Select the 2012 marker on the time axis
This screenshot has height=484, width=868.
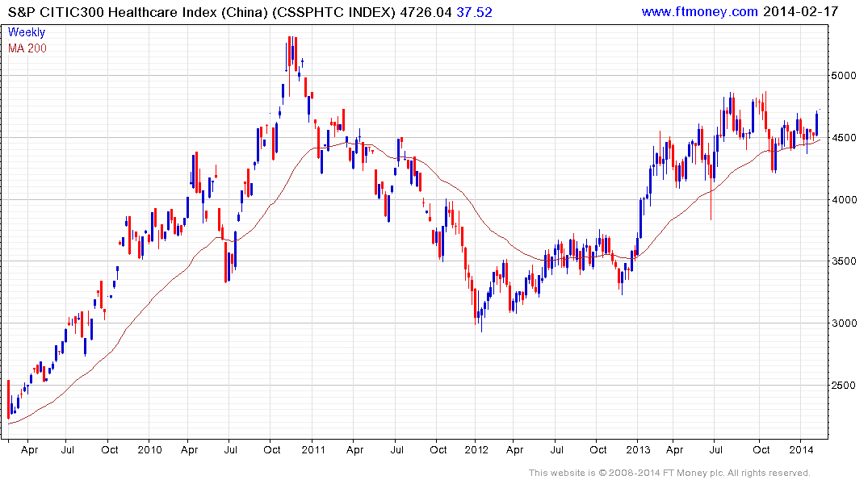coord(476,449)
